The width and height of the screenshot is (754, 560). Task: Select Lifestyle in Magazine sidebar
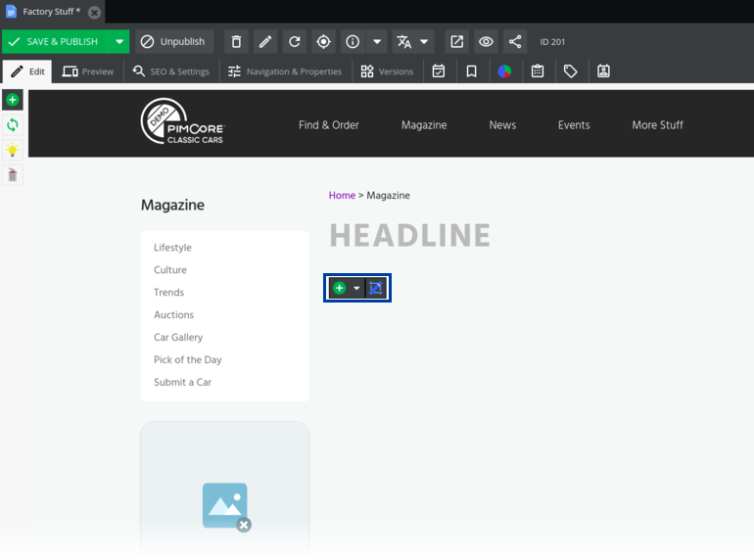point(172,248)
